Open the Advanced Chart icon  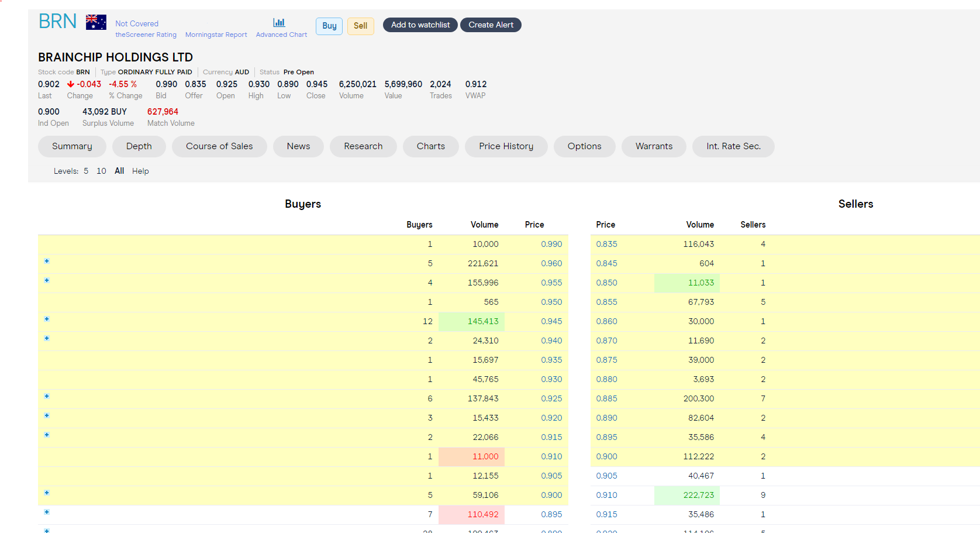pyautogui.click(x=279, y=23)
